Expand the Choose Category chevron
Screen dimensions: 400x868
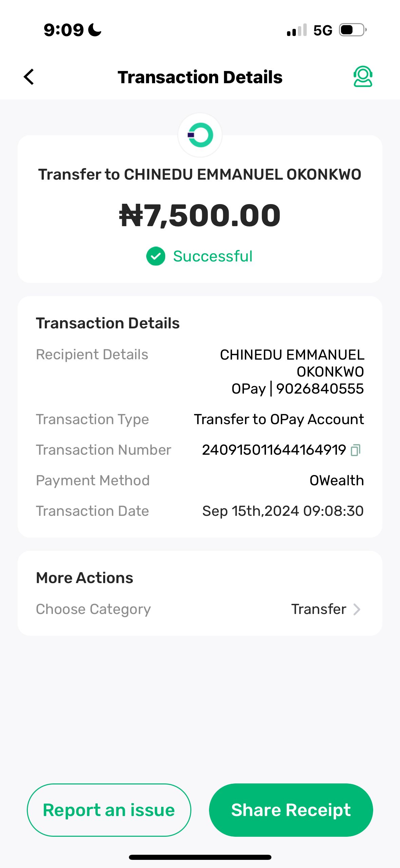[x=357, y=609]
